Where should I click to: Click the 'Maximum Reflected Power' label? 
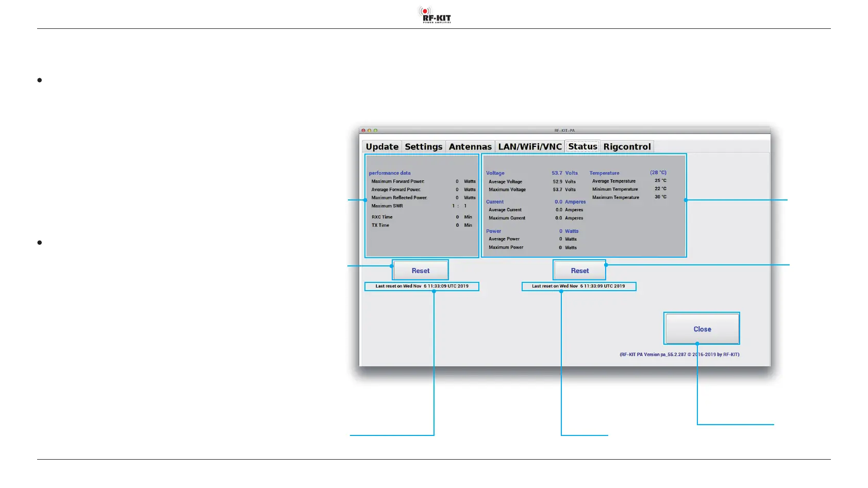399,198
